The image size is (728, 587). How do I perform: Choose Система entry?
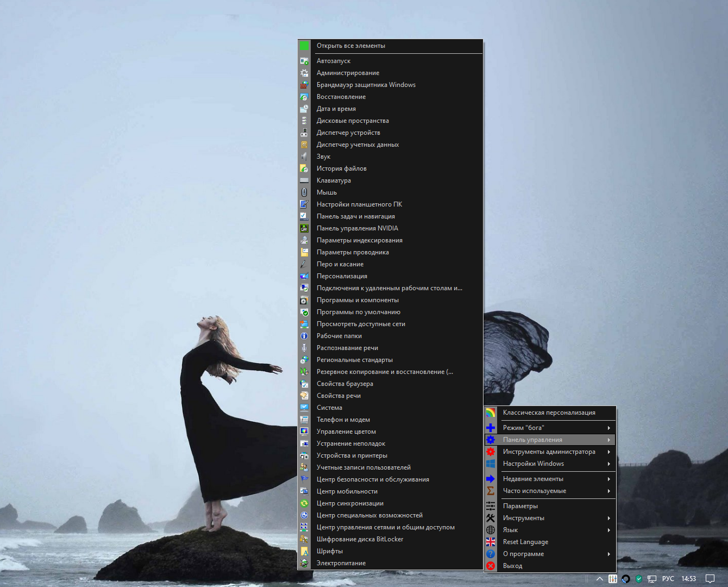[x=390, y=408]
